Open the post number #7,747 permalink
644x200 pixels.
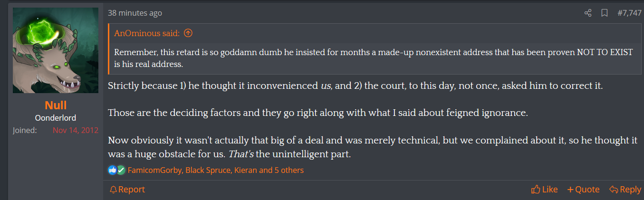(x=629, y=13)
